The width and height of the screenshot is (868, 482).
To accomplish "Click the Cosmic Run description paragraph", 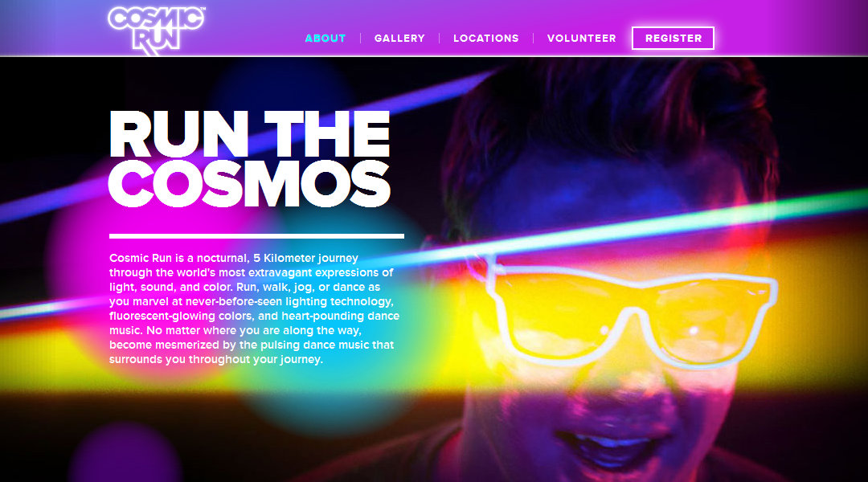I will coord(254,308).
